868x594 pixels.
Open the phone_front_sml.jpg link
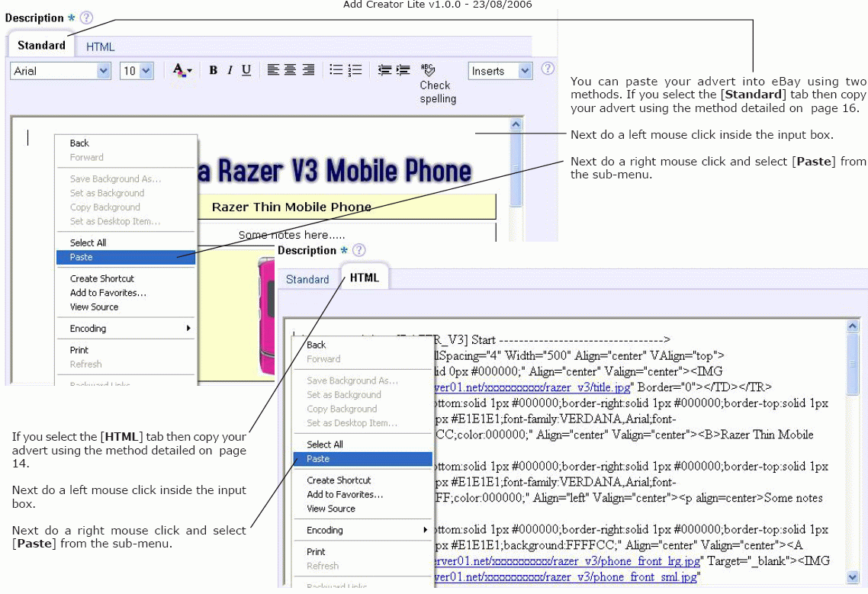pyautogui.click(x=566, y=576)
